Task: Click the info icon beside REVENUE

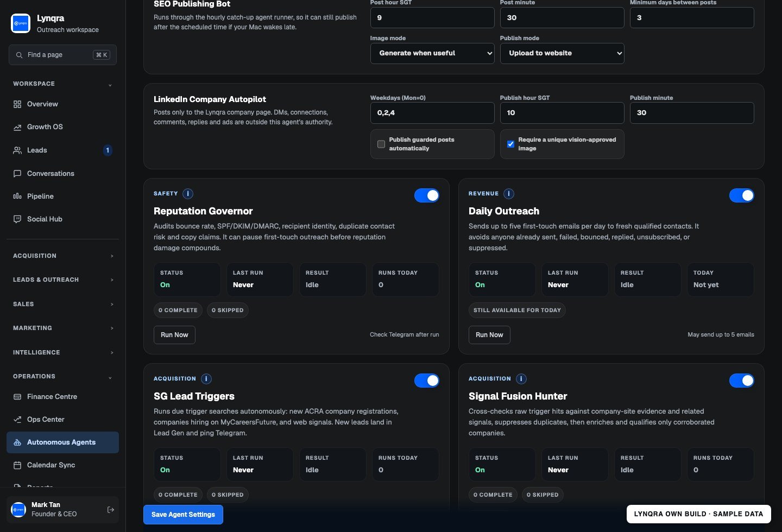Action: point(509,194)
